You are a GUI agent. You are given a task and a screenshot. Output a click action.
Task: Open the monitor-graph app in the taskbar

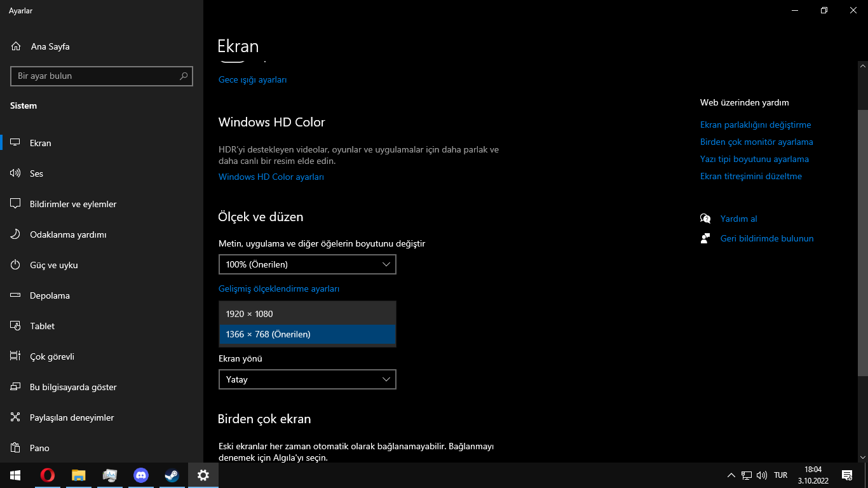(x=109, y=475)
